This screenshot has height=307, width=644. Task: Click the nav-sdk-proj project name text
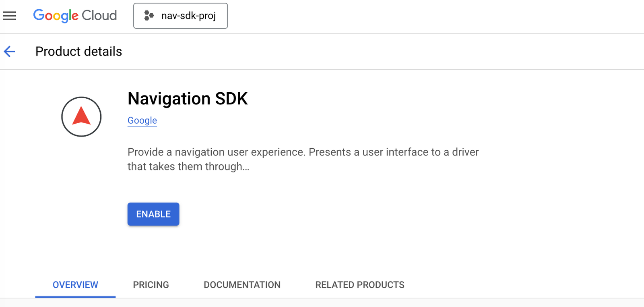pyautogui.click(x=188, y=16)
